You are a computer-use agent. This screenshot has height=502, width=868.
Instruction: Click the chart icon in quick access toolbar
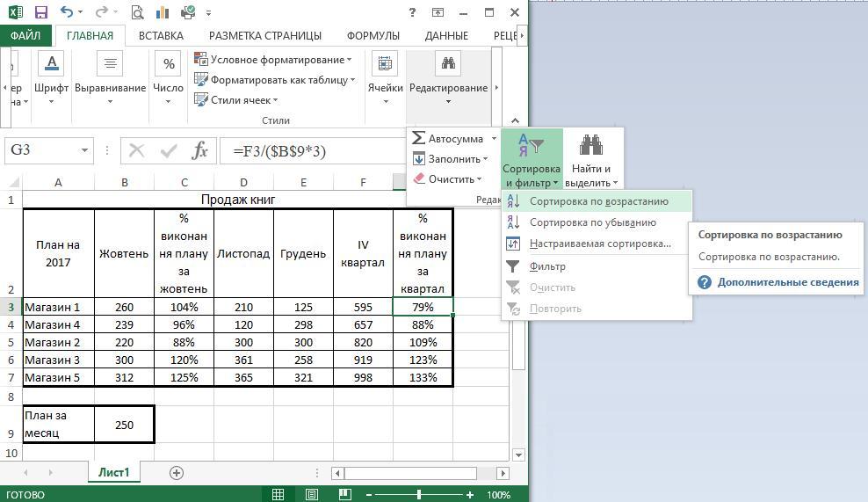point(163,12)
